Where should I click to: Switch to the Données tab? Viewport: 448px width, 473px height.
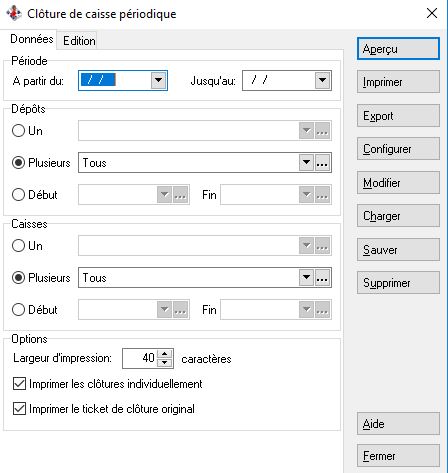pyautogui.click(x=32, y=39)
